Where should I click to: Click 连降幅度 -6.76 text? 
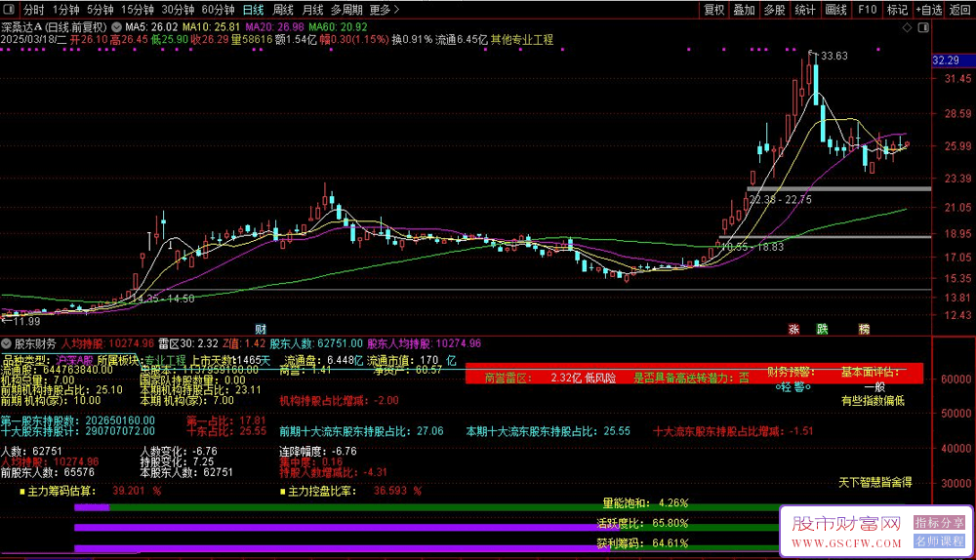318,451
